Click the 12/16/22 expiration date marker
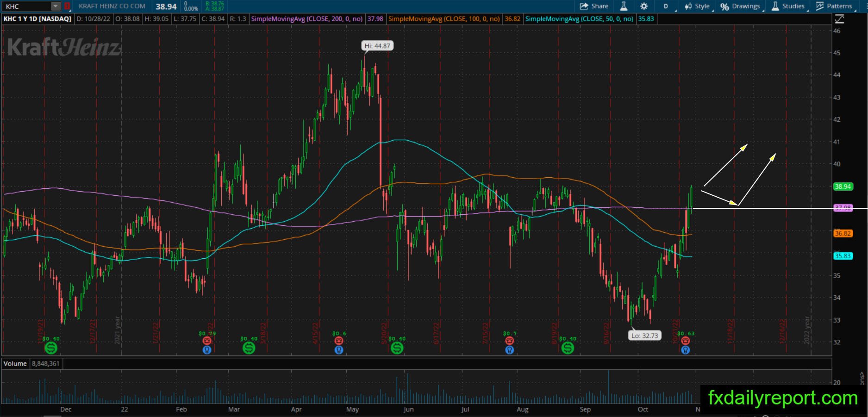 783,331
